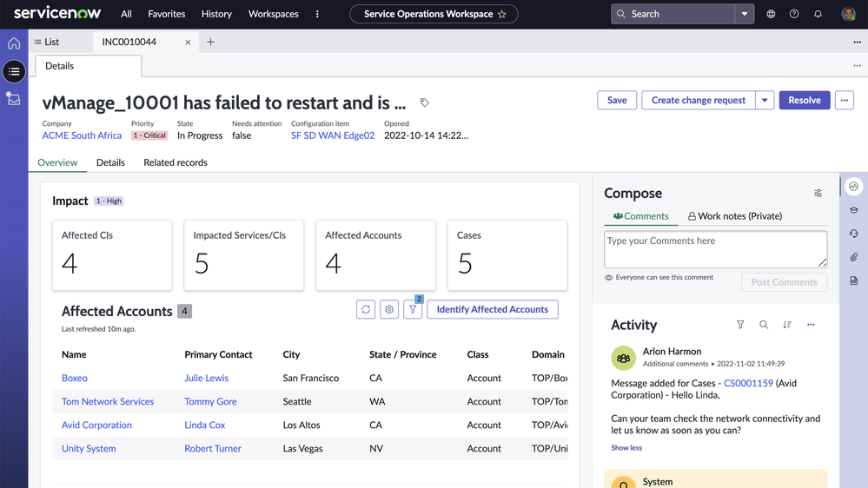868x488 pixels.
Task: Switch to the Details sub-tab next to Overview
Action: click(110, 162)
